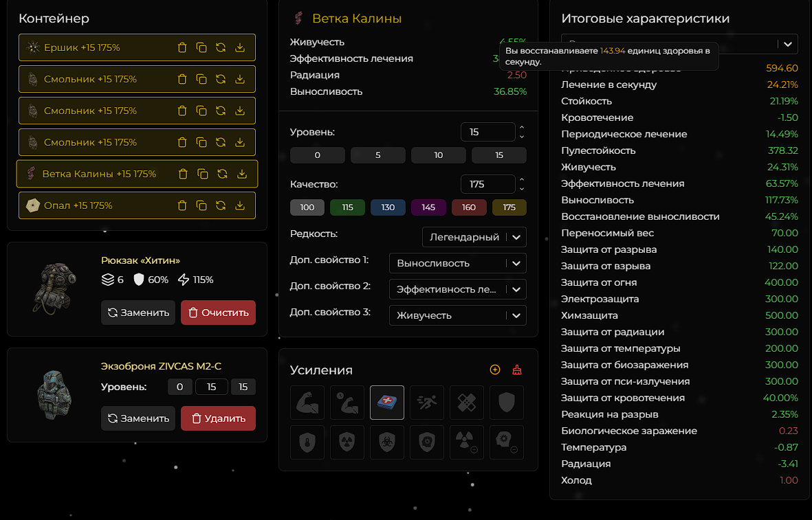Click the crossed bandage buff icon
812x520 pixels.
click(467, 403)
